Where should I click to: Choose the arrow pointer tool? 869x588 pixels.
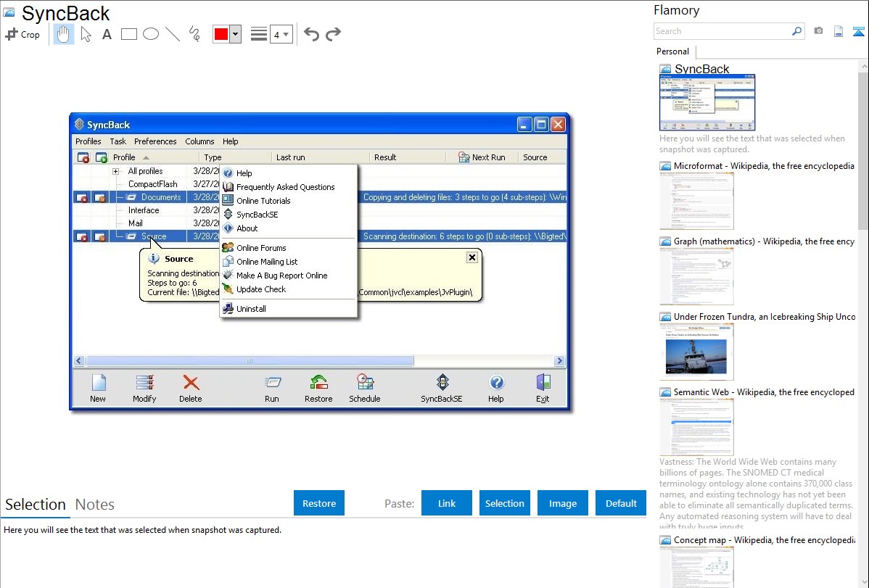(86, 34)
